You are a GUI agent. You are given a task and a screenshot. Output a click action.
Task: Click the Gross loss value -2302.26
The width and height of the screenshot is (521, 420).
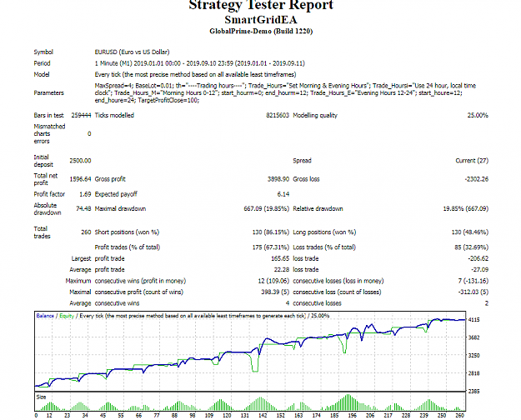point(477,179)
